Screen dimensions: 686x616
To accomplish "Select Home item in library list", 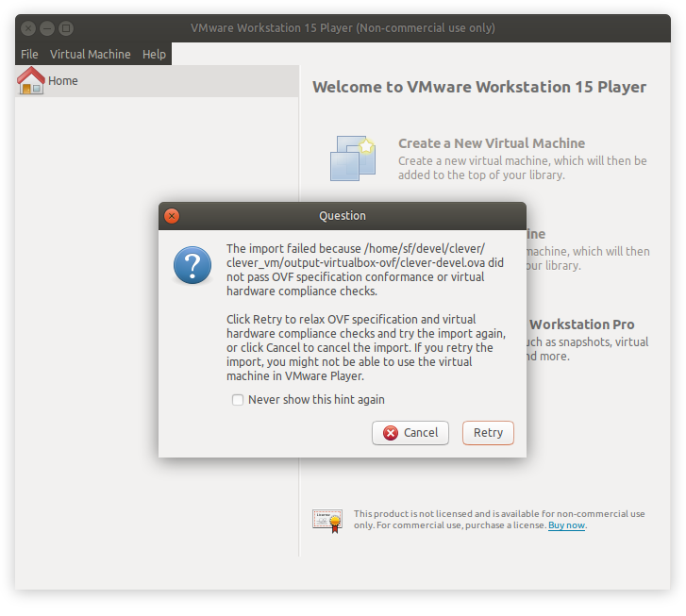I will [x=63, y=81].
